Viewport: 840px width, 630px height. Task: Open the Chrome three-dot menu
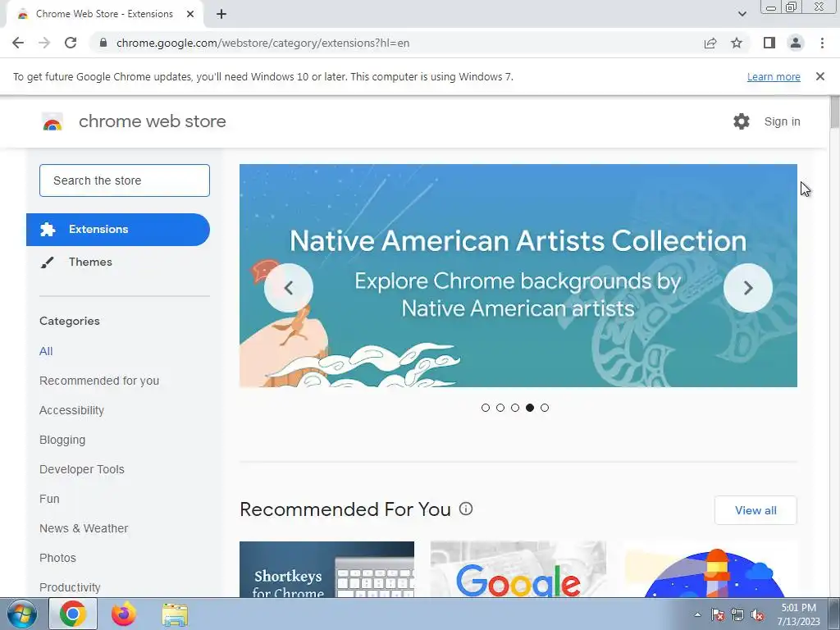[x=822, y=43]
